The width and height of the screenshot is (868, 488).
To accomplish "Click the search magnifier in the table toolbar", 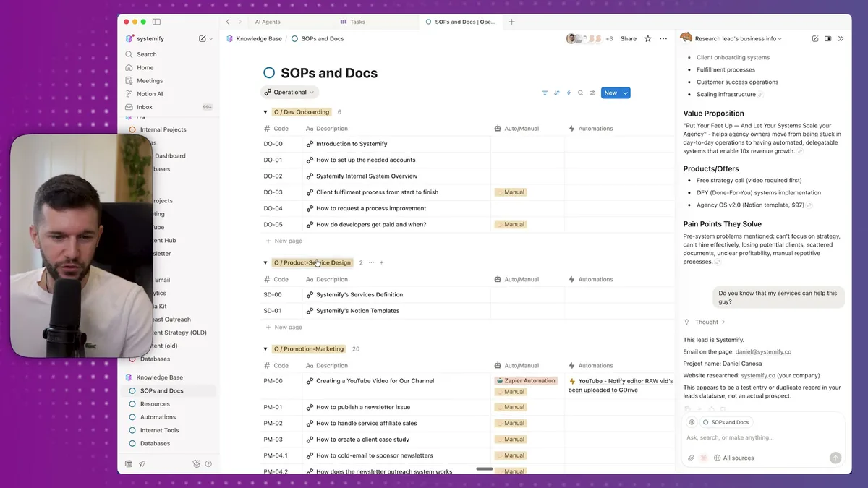I will [x=581, y=93].
